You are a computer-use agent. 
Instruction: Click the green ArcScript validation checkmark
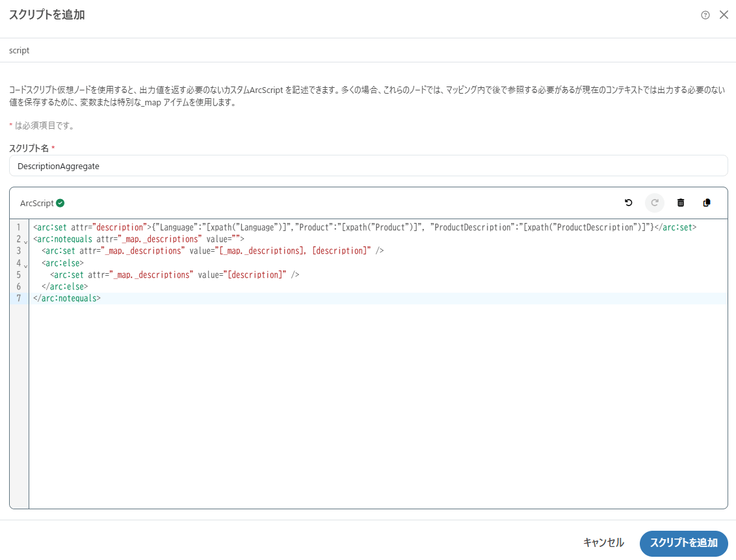click(x=60, y=203)
